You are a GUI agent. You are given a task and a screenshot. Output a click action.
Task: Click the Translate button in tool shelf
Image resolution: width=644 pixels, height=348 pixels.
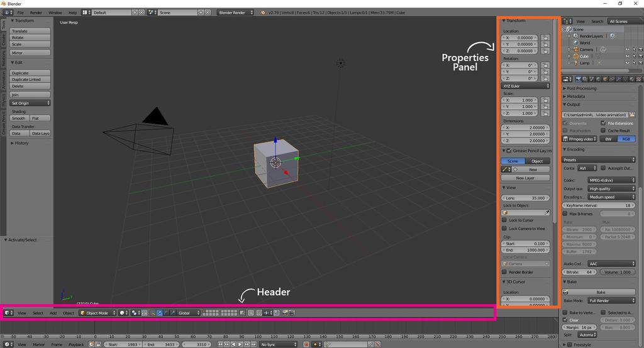coord(30,31)
